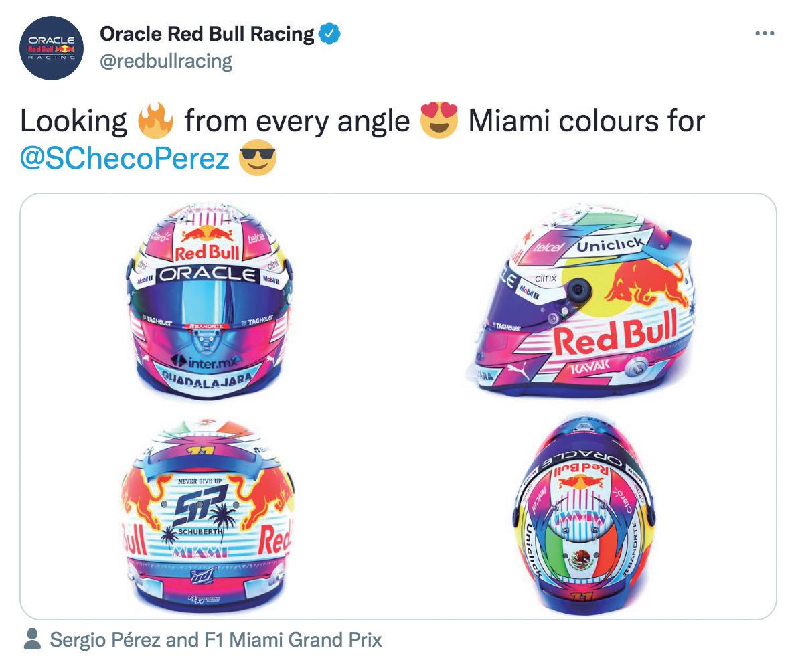
Task: Open the top-view helmet photo with Mexican flag
Action: 580,515
